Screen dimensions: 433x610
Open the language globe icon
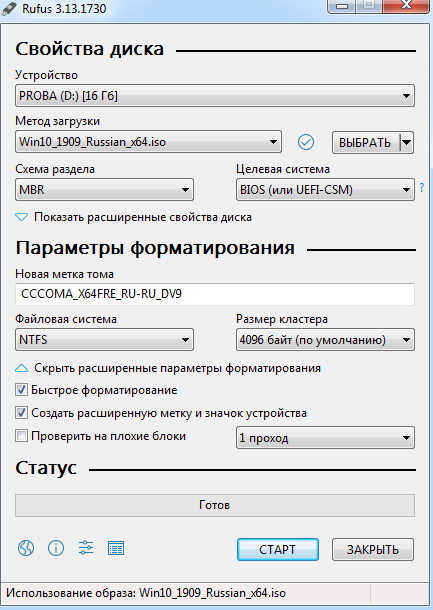click(26, 548)
